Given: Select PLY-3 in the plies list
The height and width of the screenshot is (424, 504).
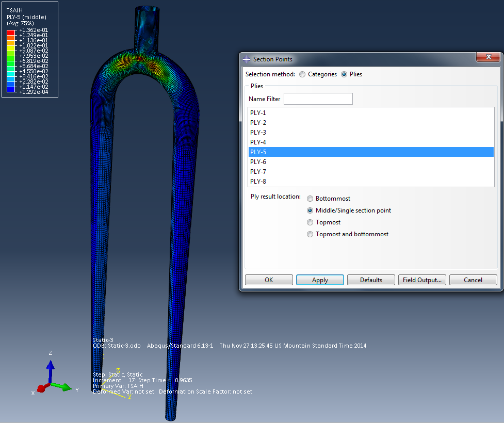Looking at the screenshot, I should click(x=371, y=133).
